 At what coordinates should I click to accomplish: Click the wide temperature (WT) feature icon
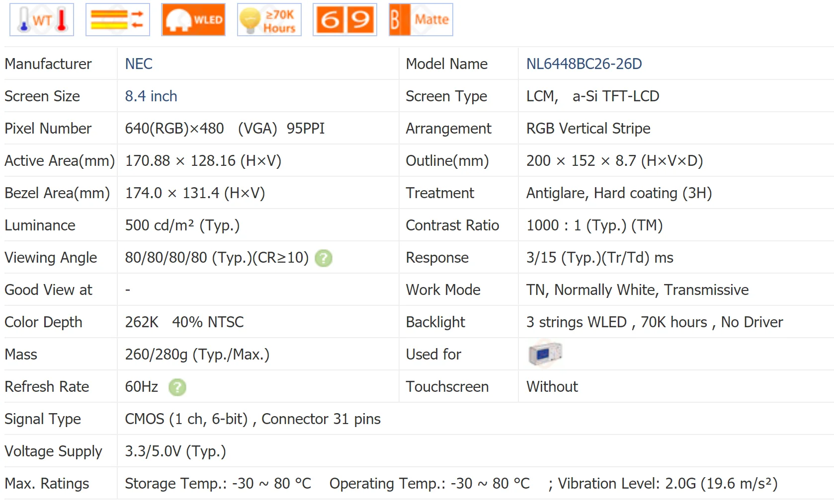coord(42,20)
